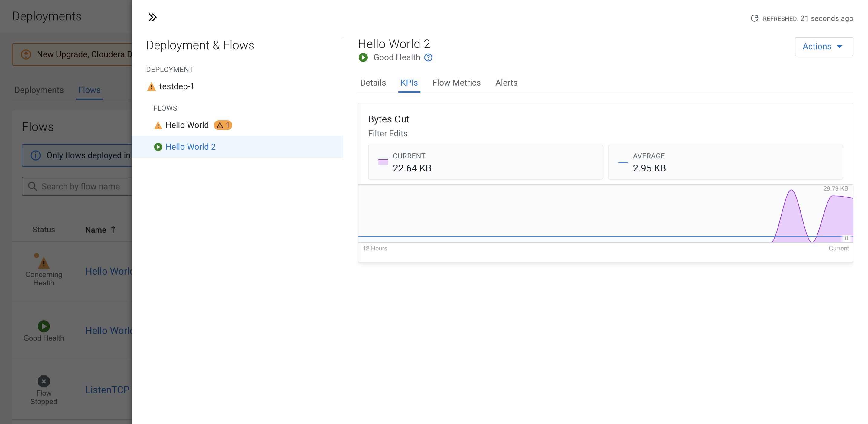Select the KPIs tab
Viewport: 868px width, 424px height.
[x=409, y=83]
